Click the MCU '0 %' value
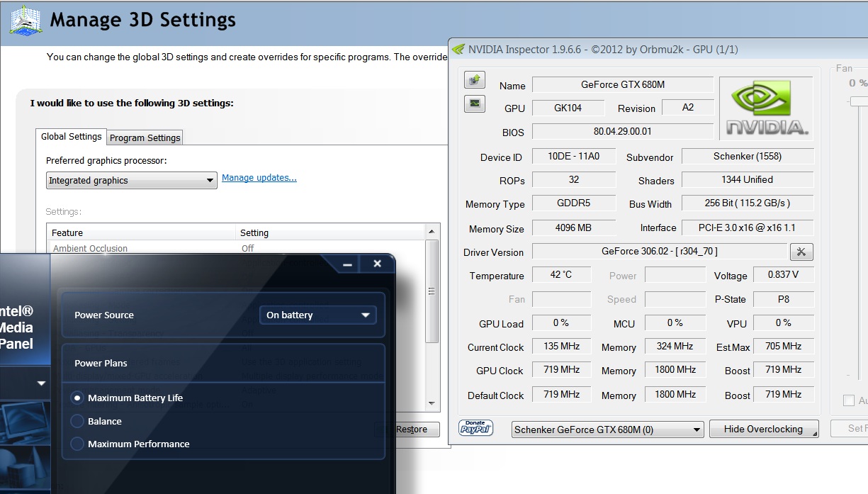The width and height of the screenshot is (868, 494). coord(675,323)
